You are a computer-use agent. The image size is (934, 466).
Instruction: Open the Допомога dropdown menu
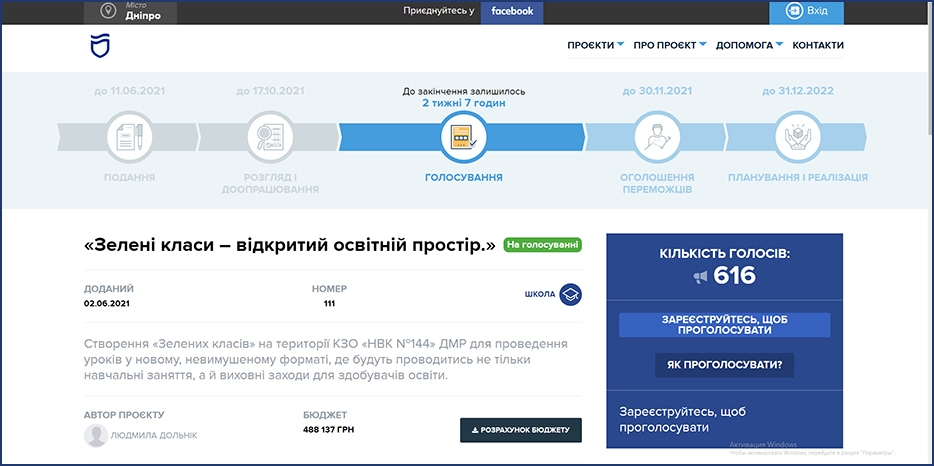pos(749,45)
